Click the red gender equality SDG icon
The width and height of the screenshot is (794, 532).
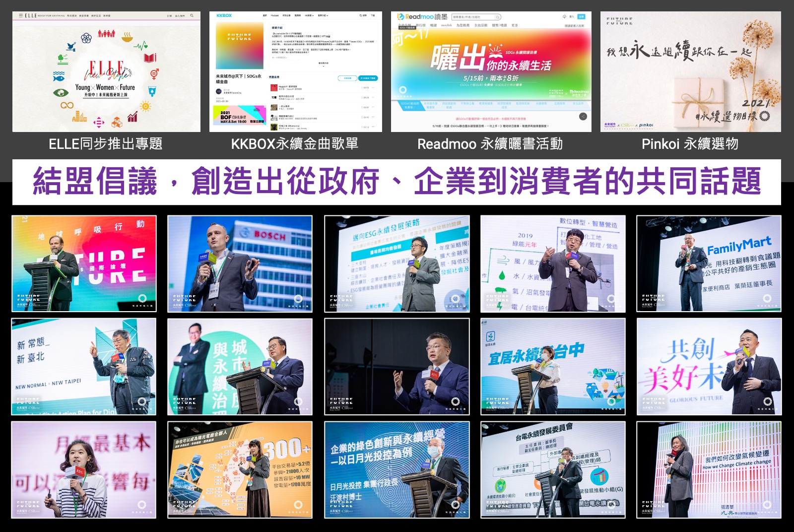[154, 74]
